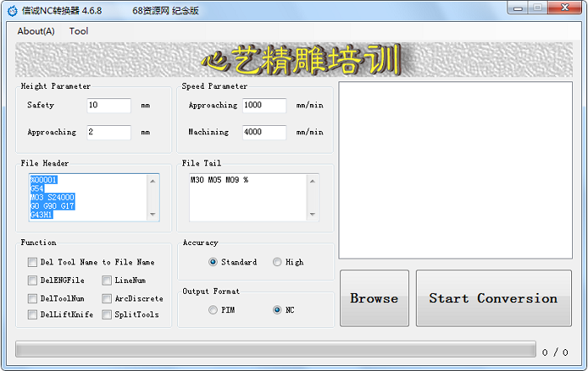Click the Approaching height input field
Image resolution: width=588 pixels, height=371 pixels.
108,133
